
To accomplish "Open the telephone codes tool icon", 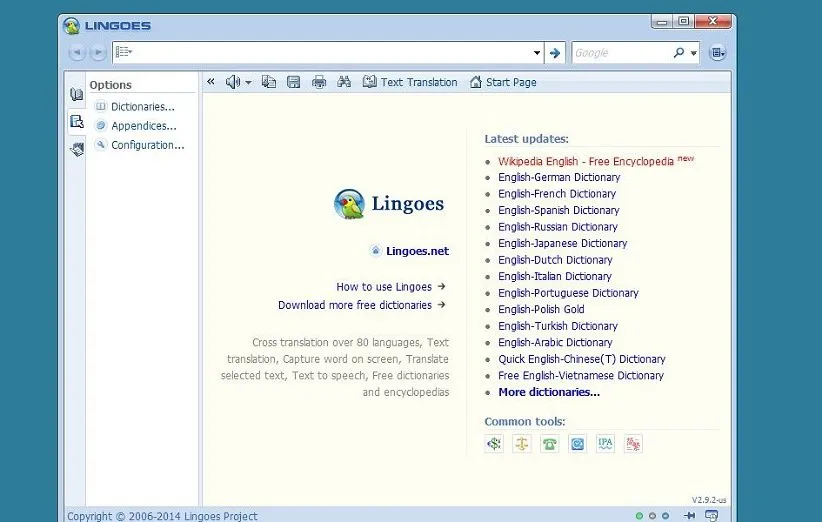I will click(549, 443).
